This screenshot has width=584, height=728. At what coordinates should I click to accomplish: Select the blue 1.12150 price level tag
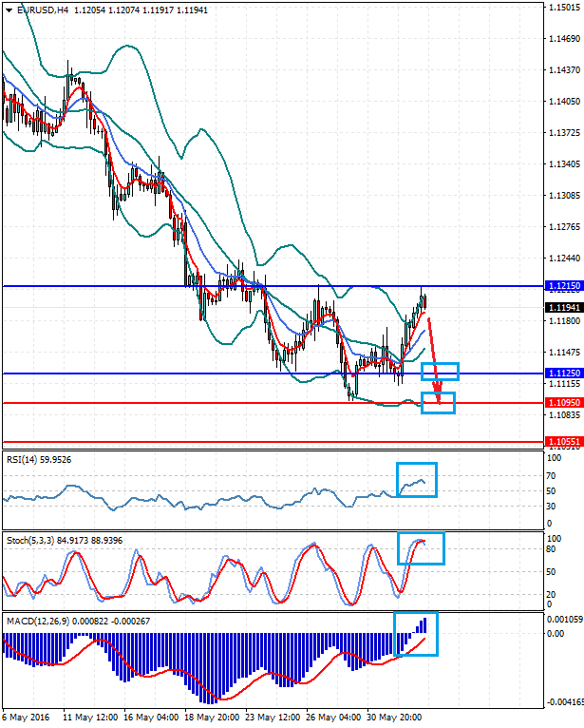564,286
